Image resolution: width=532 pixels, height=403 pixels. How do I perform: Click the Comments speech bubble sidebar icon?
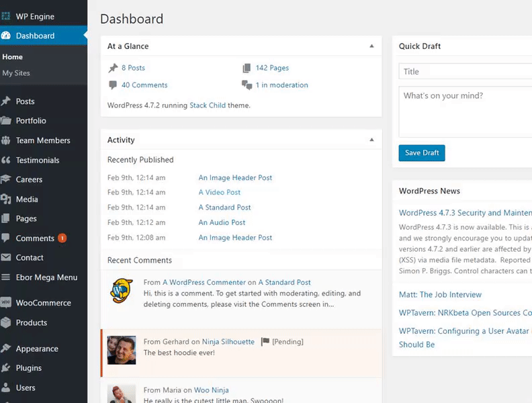(x=6, y=238)
